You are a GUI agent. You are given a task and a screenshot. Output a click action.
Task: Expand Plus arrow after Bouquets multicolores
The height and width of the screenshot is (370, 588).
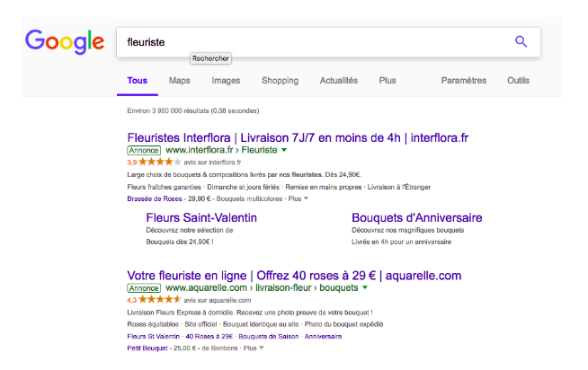click(x=306, y=198)
